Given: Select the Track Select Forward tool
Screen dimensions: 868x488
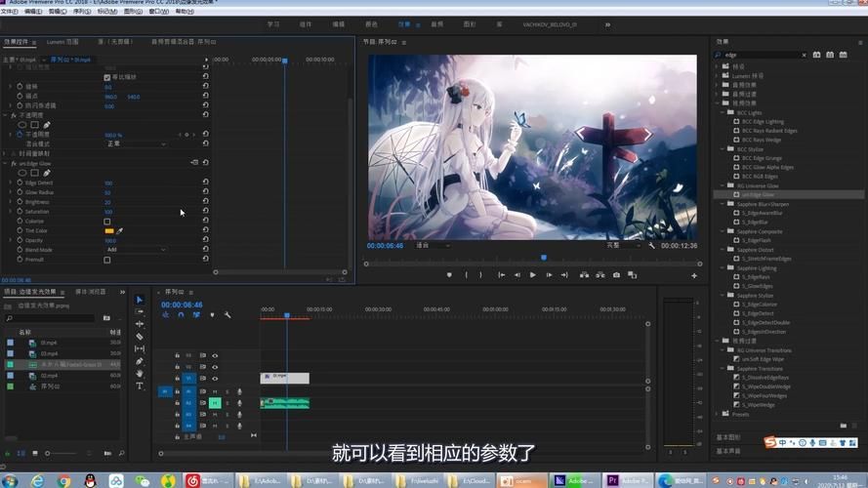Looking at the screenshot, I should (140, 312).
